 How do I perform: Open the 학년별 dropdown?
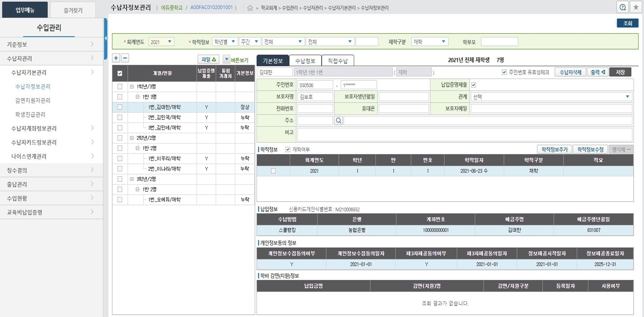point(225,42)
